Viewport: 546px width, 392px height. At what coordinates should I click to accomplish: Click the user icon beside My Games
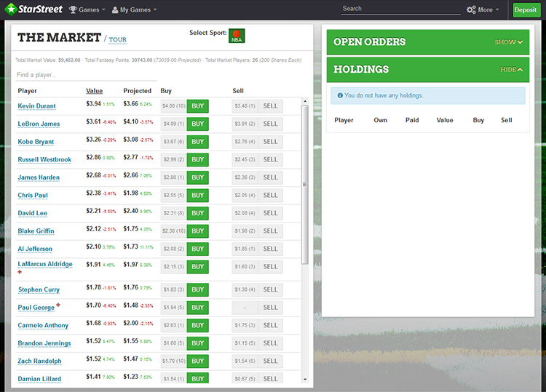point(115,10)
